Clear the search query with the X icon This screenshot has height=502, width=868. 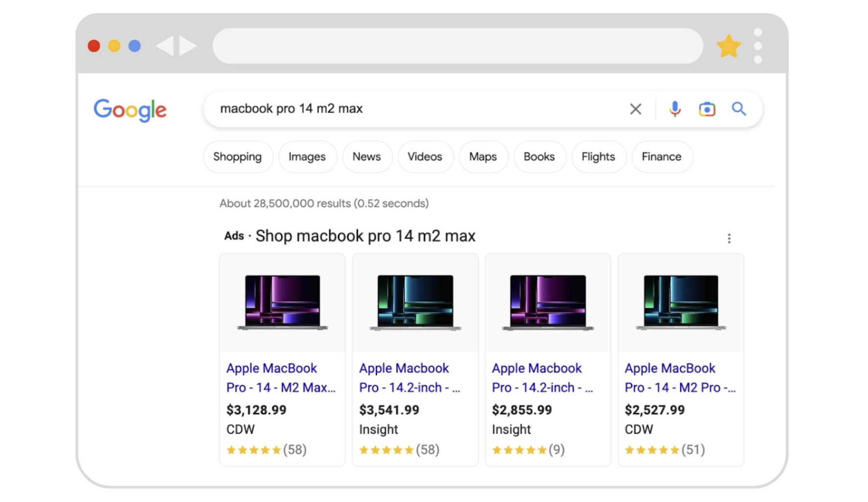pyautogui.click(x=636, y=109)
